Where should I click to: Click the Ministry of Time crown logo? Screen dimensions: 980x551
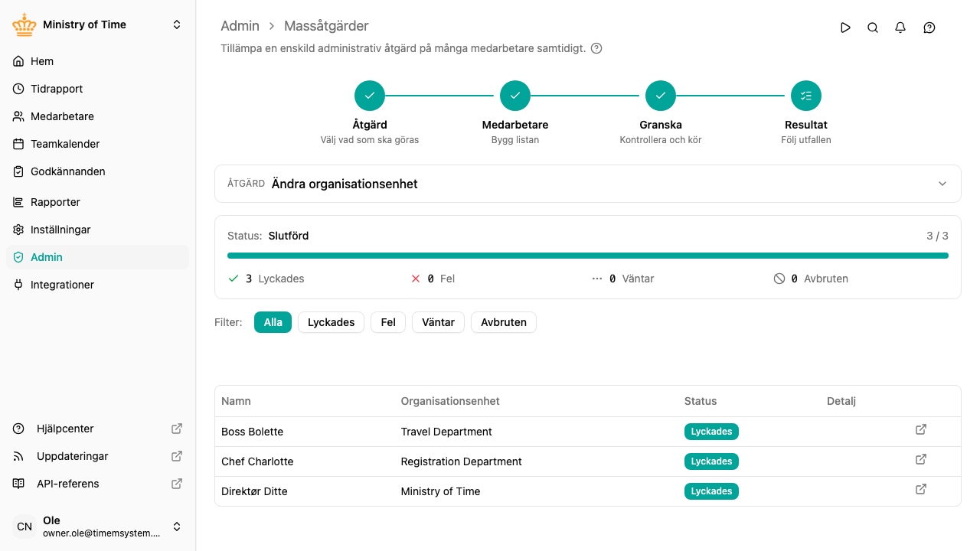[x=24, y=24]
